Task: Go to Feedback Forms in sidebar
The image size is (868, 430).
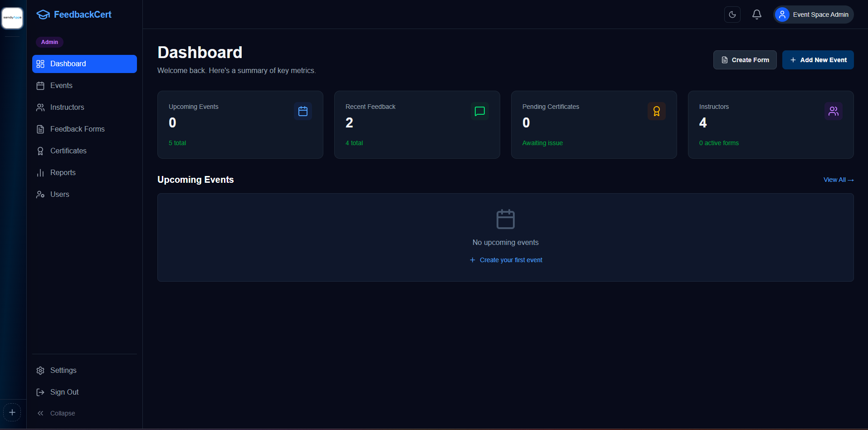Action: click(x=77, y=129)
